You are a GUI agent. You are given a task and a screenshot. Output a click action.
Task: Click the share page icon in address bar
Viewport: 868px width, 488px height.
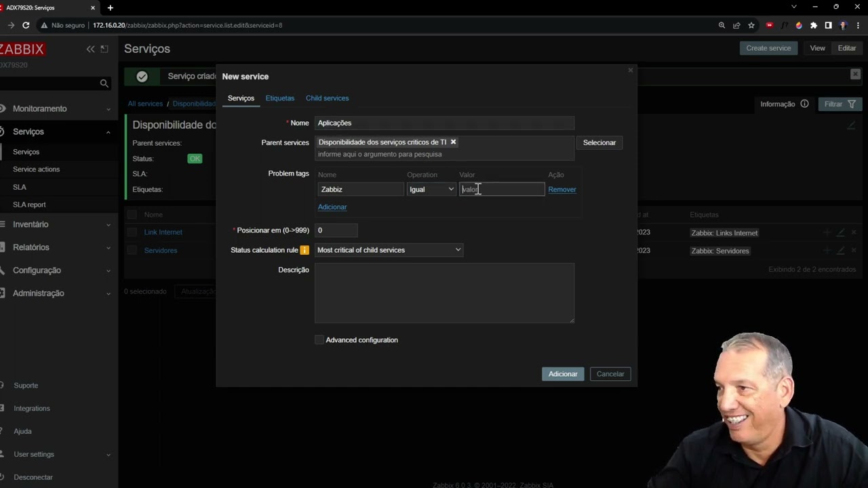736,25
